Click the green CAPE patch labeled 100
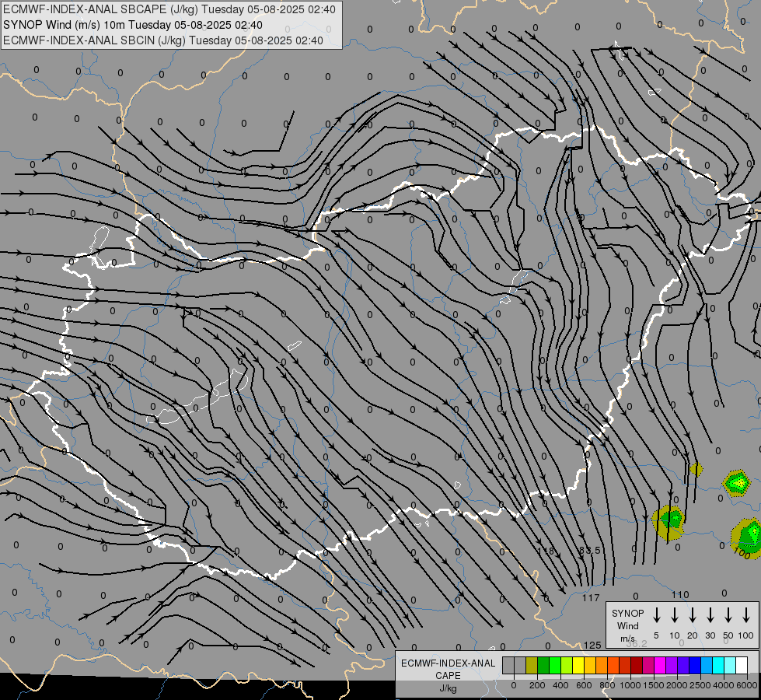The height and width of the screenshot is (700, 761). pyautogui.click(x=748, y=537)
